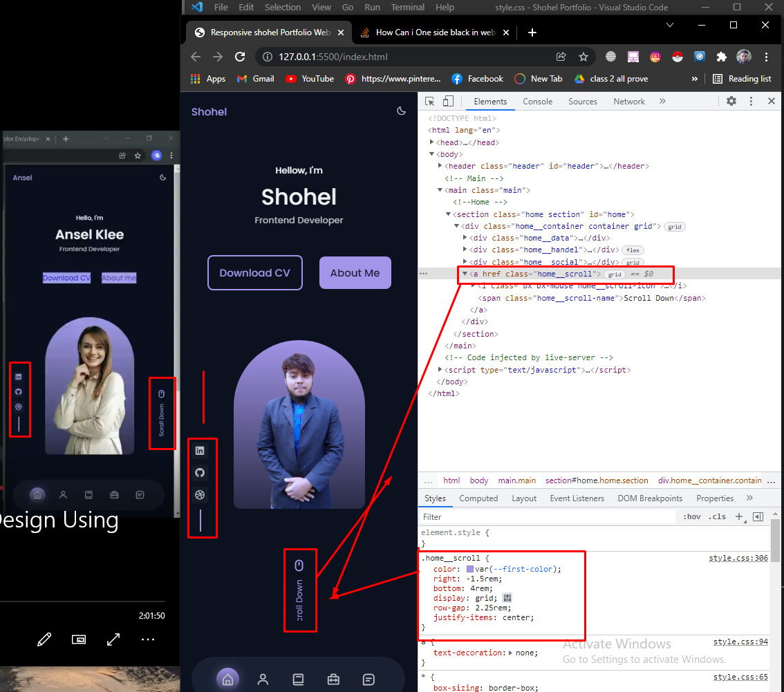Expand the home__handel div node
Viewport: 784px width, 692px height.
(465, 249)
